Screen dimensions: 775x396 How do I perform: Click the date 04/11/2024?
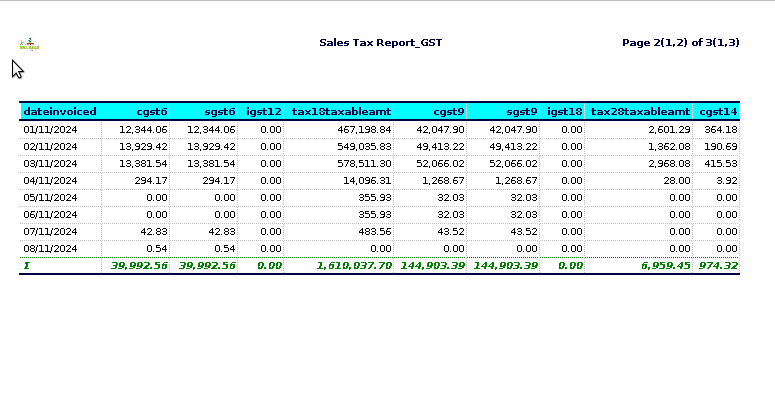pyautogui.click(x=50, y=180)
